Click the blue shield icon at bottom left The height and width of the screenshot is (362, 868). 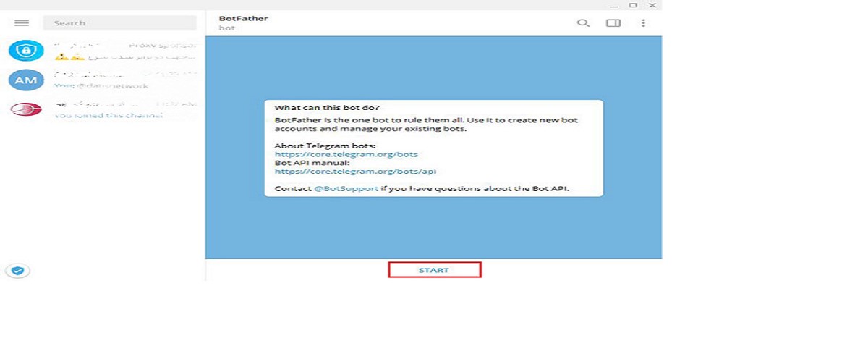(17, 271)
